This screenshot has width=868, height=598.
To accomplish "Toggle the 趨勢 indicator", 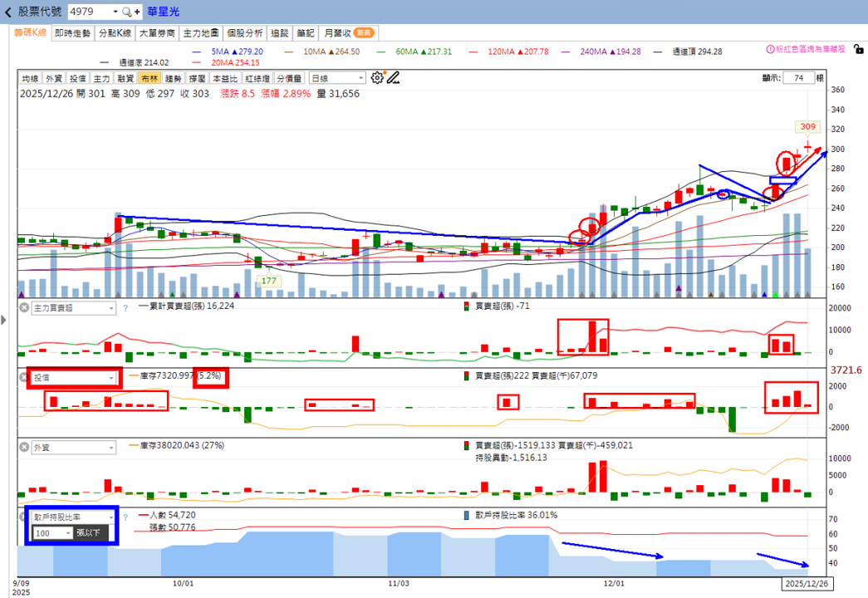I will 174,79.
